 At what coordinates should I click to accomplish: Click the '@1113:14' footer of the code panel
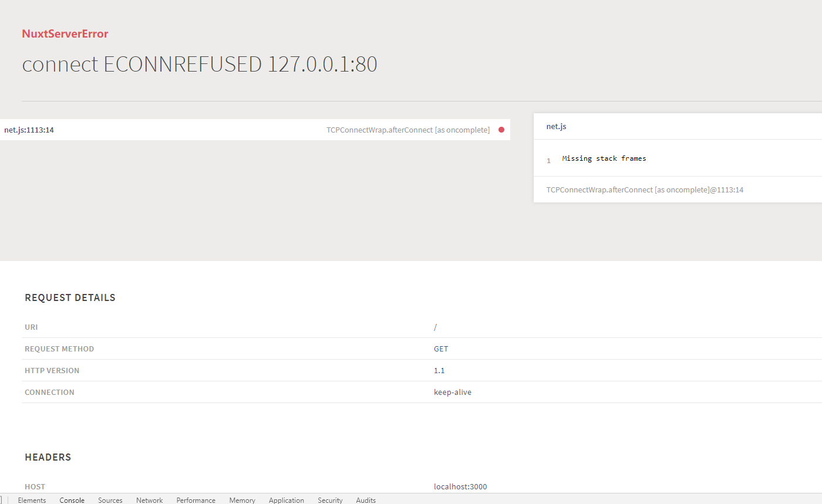(645, 190)
